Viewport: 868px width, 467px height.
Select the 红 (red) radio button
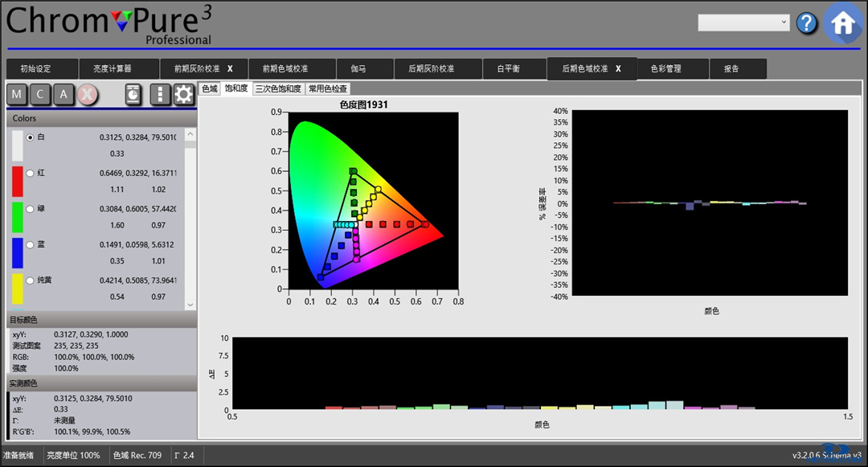(x=31, y=173)
